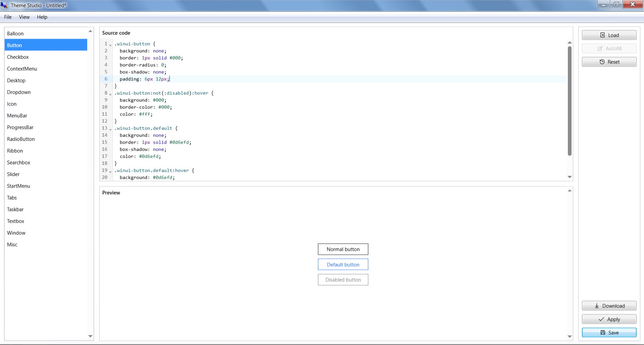Click the source code vertical scrollbar thumb
The height and width of the screenshot is (345, 644).
(x=570, y=100)
